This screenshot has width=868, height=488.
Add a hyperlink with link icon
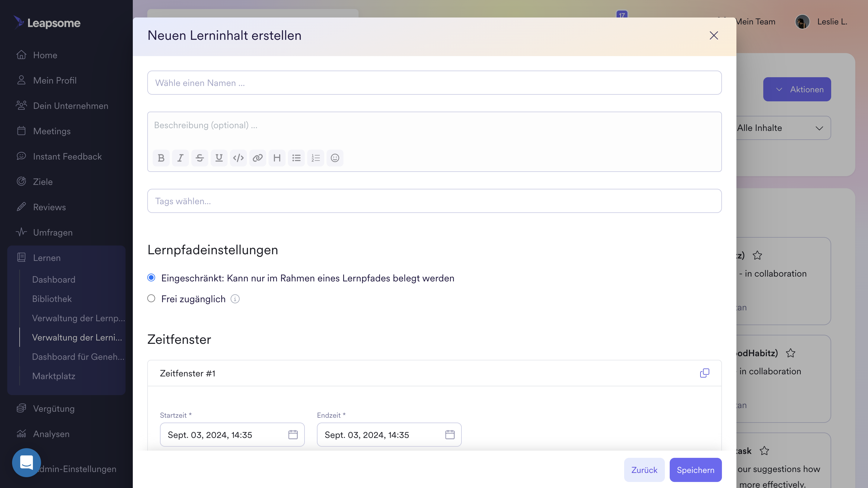pyautogui.click(x=257, y=158)
